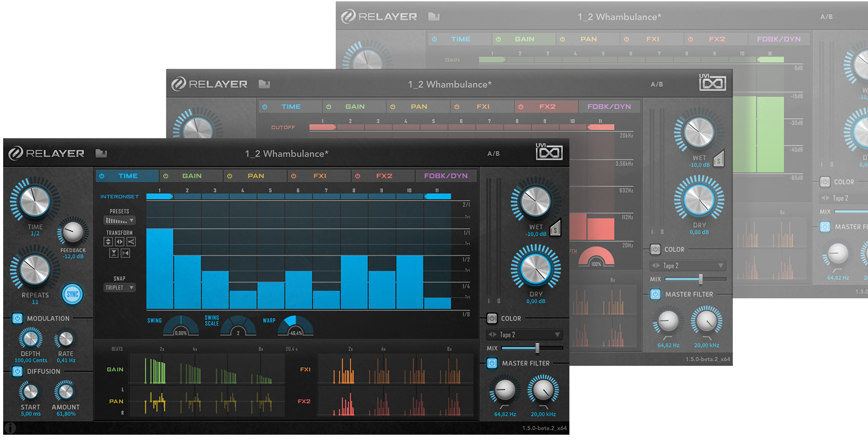The image size is (868, 441).
Task: Click the CUTOFF label in middle window
Action: pyautogui.click(x=283, y=127)
